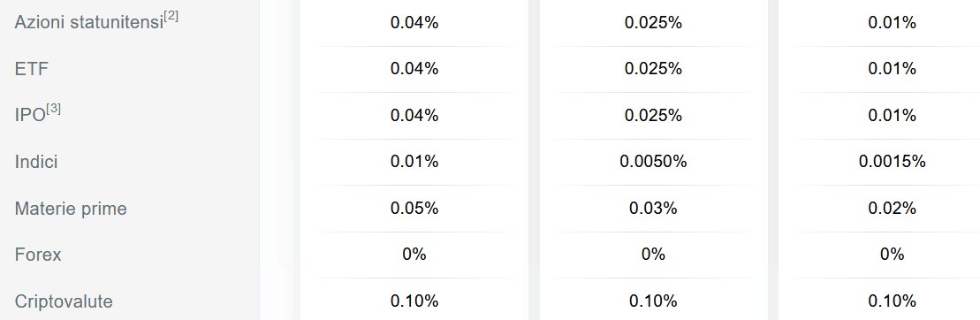
Task: Click the 0.01% Indici value in first column
Action: [x=414, y=162]
